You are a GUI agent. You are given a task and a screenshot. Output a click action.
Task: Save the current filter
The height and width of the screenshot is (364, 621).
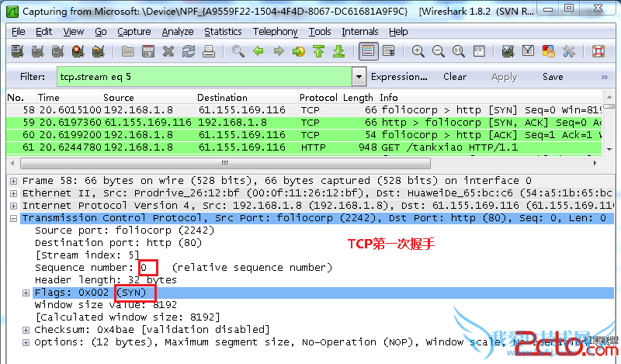coord(553,76)
